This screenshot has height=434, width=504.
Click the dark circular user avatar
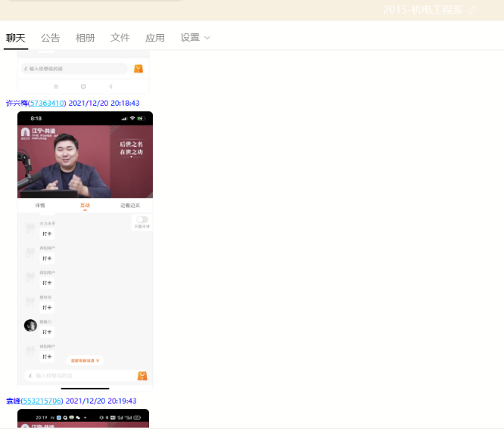(30, 325)
